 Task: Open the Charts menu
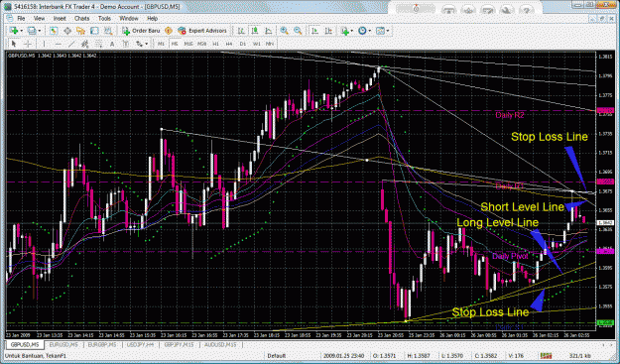[82, 18]
